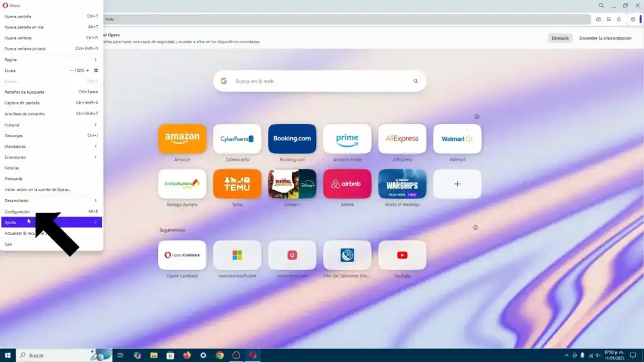Viewport: 644px width, 362px height.
Task: Open the Sitio De Opiniones suggestion tile
Action: 347,255
